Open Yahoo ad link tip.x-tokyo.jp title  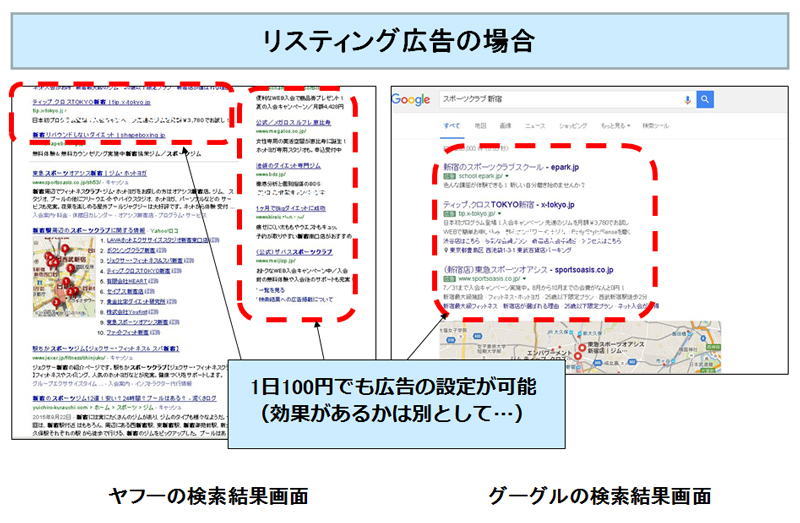(x=91, y=102)
